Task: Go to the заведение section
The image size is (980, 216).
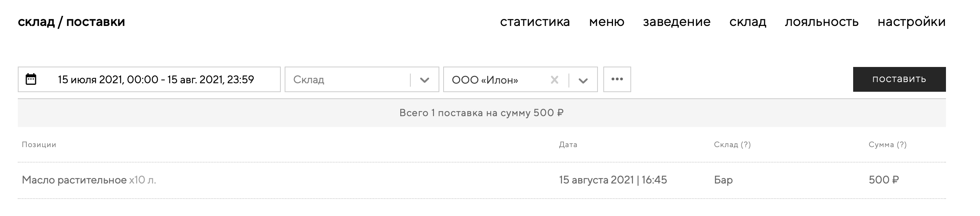Action: point(676,22)
